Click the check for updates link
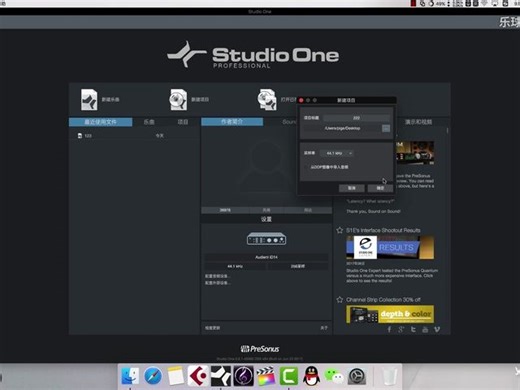Viewport: 520px width, 390px height. click(212, 328)
